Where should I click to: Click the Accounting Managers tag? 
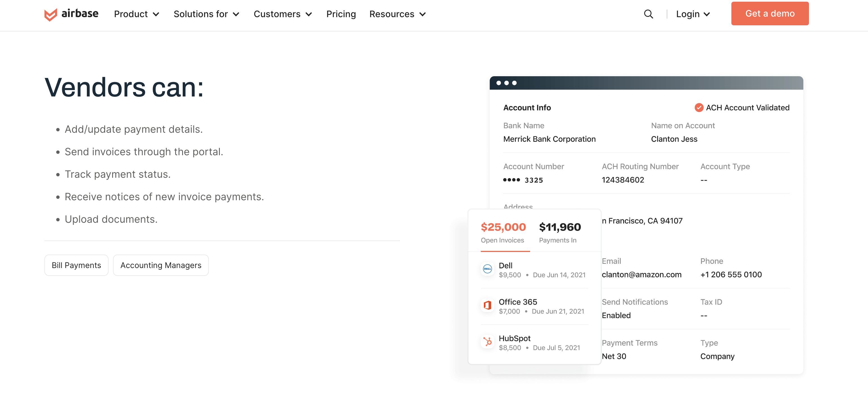[161, 265]
